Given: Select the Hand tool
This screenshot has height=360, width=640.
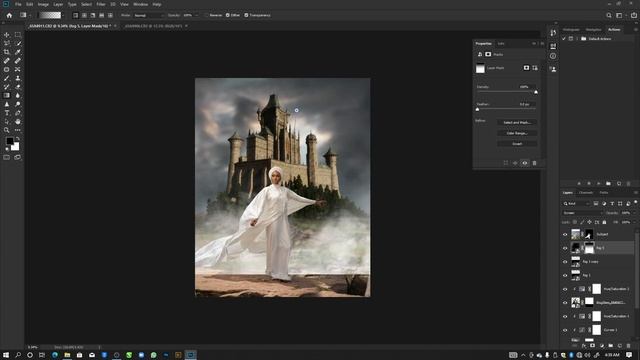Looking at the screenshot, I should pyautogui.click(x=18, y=121).
